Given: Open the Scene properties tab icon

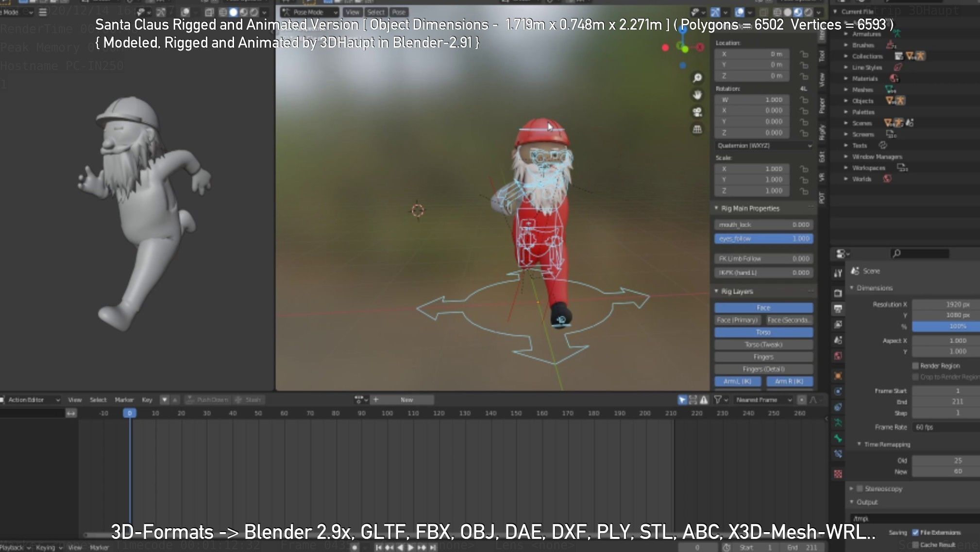Looking at the screenshot, I should (838, 340).
